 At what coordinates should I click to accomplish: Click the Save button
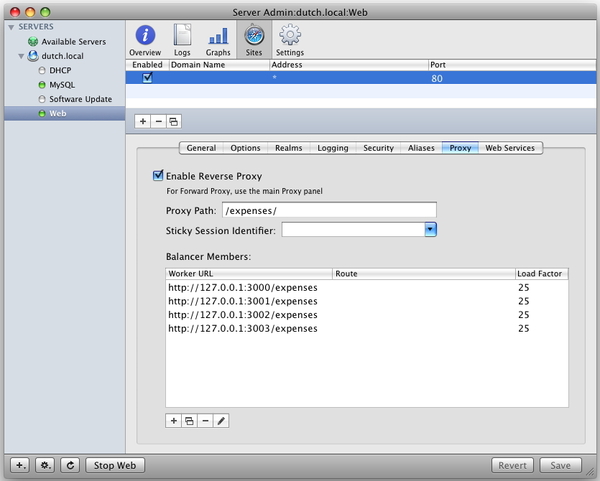[x=560, y=465]
